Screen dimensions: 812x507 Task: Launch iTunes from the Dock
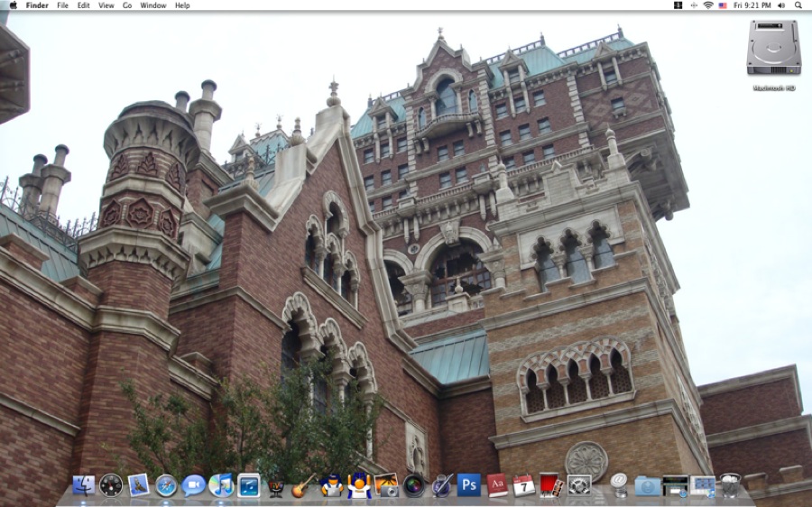221,485
